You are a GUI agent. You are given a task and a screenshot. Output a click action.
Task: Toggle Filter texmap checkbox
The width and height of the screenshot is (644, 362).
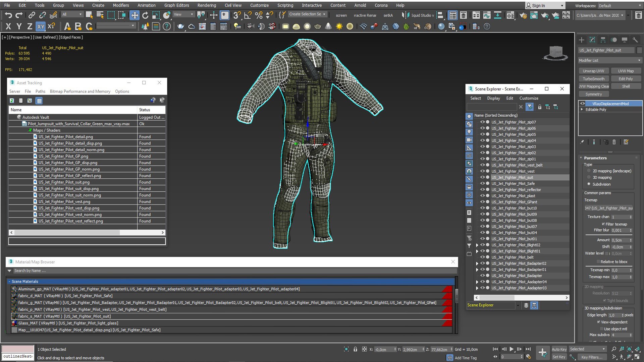pos(603,224)
